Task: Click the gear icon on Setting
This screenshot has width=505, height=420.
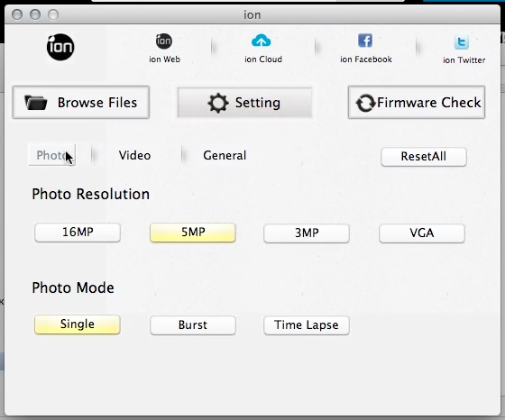Action: [218, 103]
